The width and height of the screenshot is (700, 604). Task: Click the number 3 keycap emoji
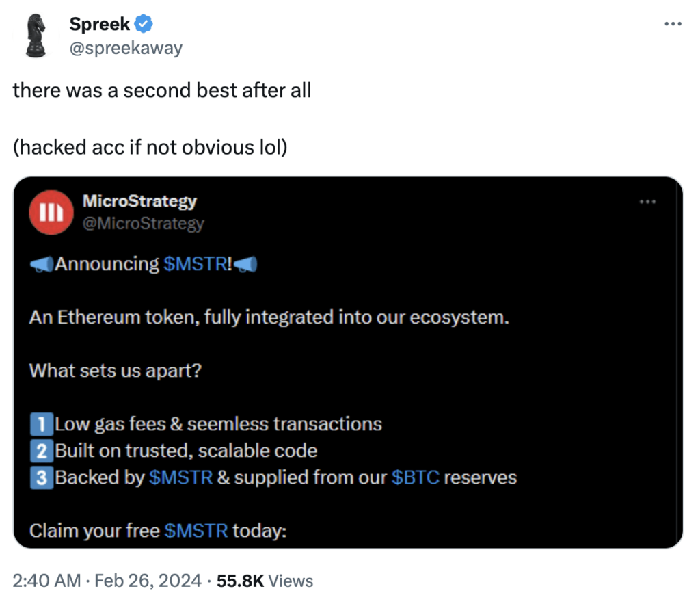pyautogui.click(x=42, y=477)
